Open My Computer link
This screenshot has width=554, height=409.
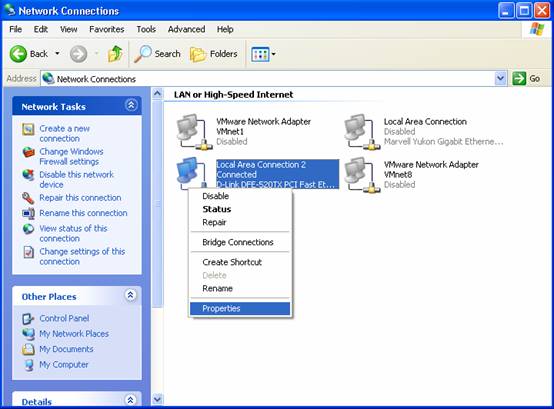(x=64, y=365)
